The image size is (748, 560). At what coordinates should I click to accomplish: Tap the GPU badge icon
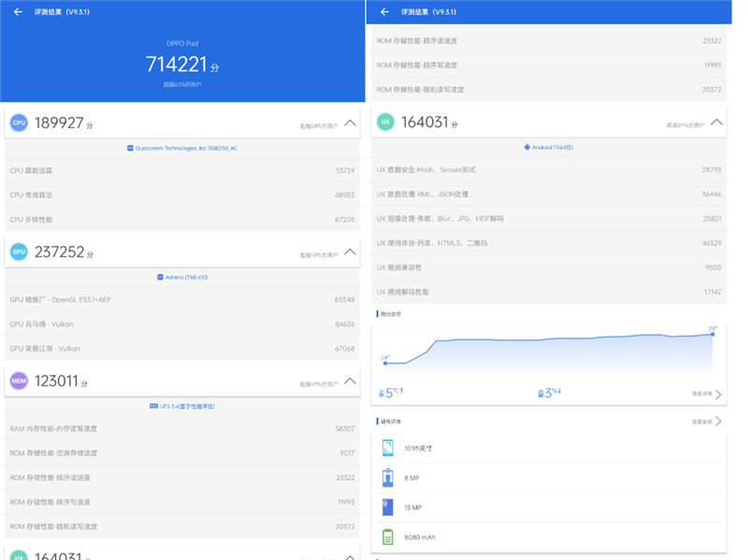click(x=19, y=251)
